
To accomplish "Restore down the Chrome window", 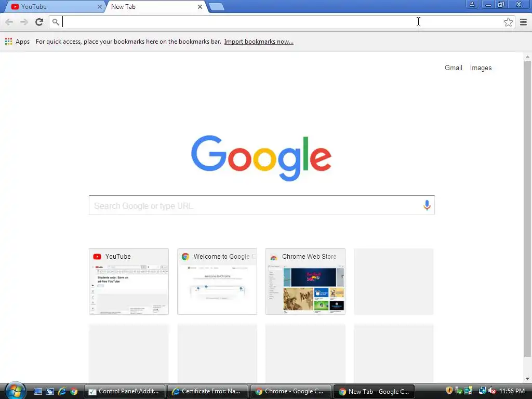I will (501, 4).
